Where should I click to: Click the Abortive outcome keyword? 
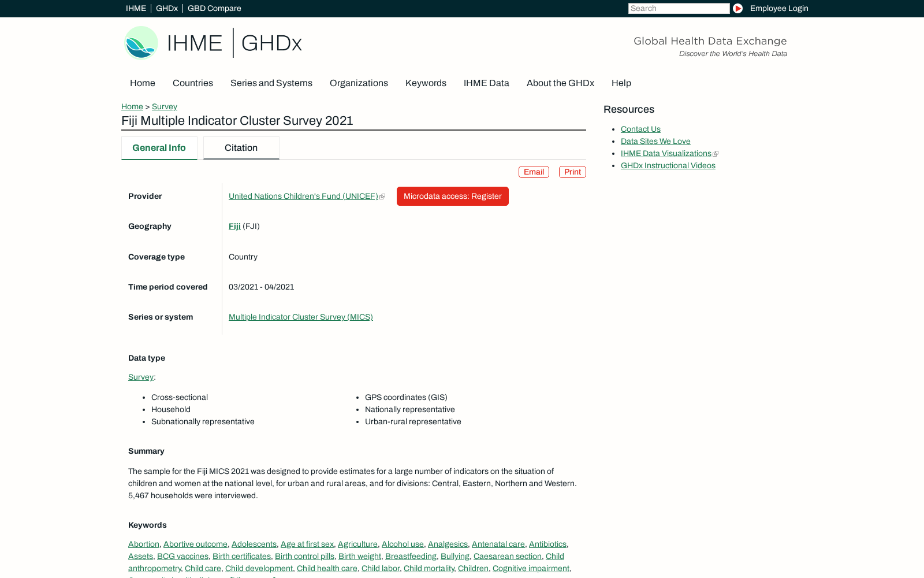[x=195, y=544]
